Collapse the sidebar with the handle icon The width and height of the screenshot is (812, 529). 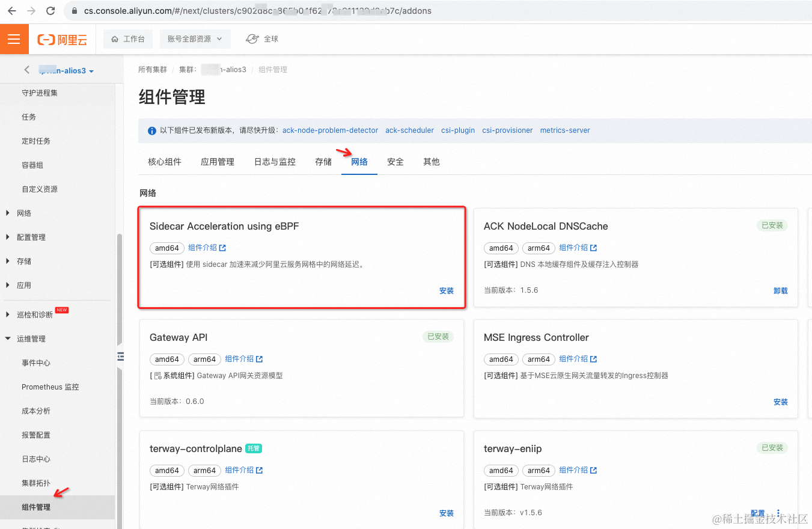pyautogui.click(x=120, y=356)
